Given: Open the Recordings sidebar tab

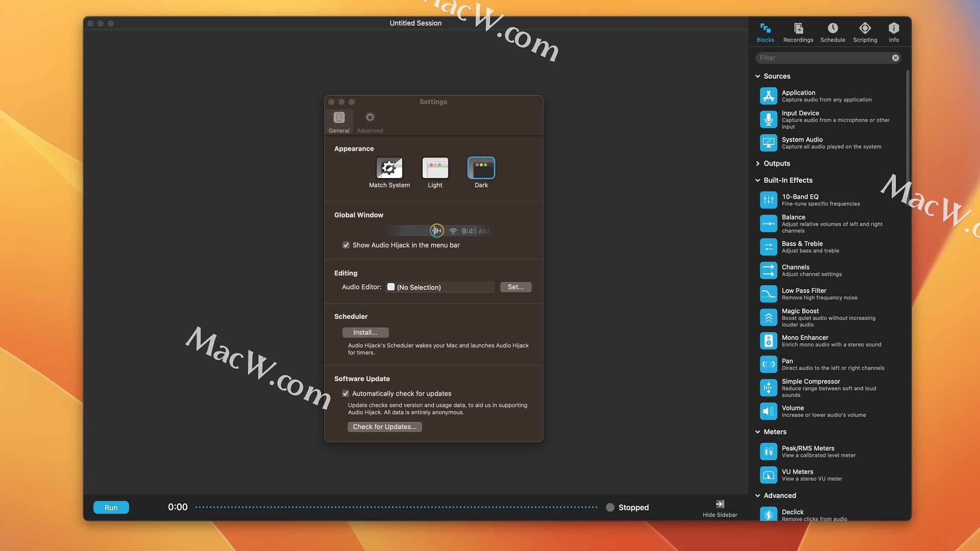Looking at the screenshot, I should click(798, 33).
